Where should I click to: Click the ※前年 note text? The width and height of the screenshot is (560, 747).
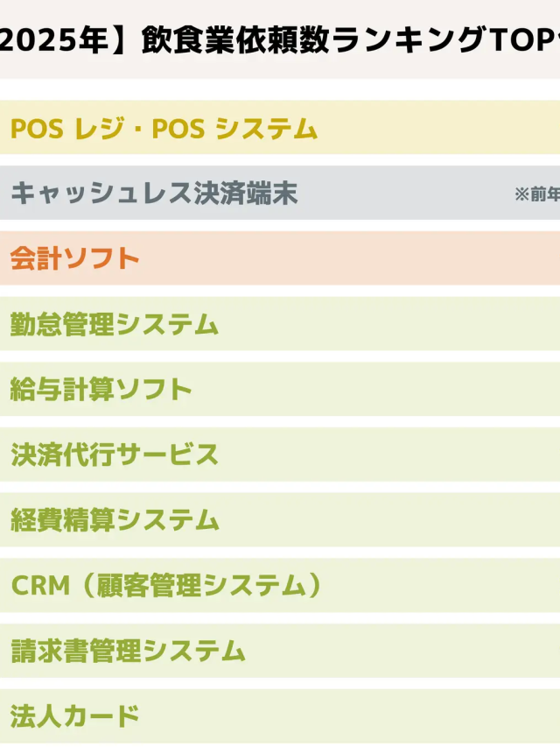pyautogui.click(x=536, y=194)
